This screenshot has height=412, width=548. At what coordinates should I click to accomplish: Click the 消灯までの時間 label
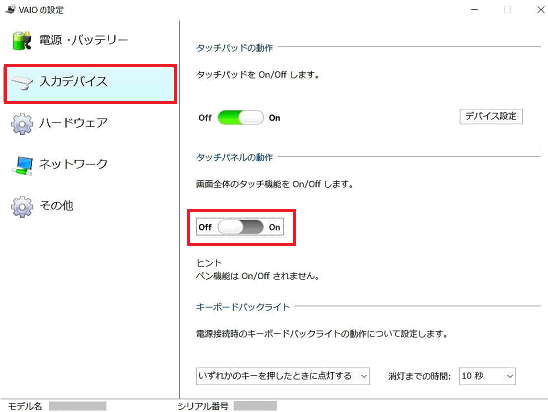pos(419,376)
